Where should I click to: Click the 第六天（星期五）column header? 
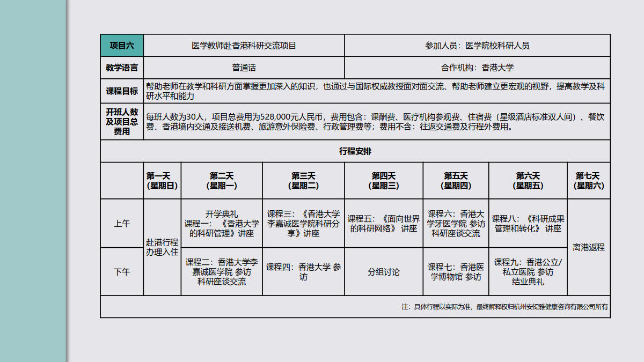pos(528,181)
